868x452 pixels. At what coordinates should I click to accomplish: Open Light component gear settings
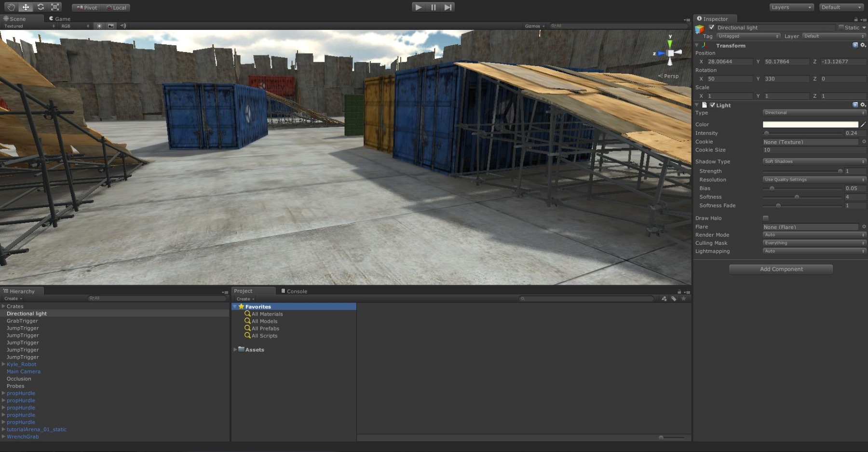(x=863, y=105)
